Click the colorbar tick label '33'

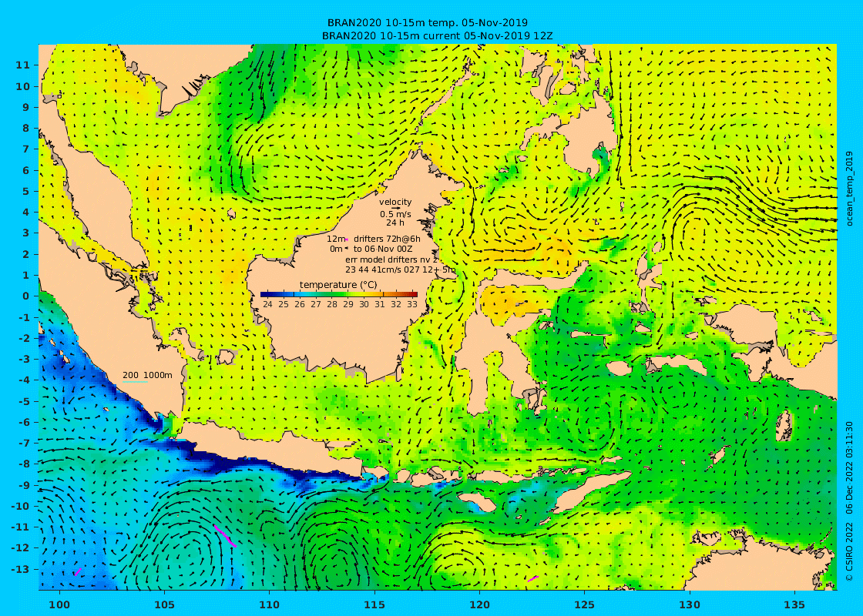412,304
